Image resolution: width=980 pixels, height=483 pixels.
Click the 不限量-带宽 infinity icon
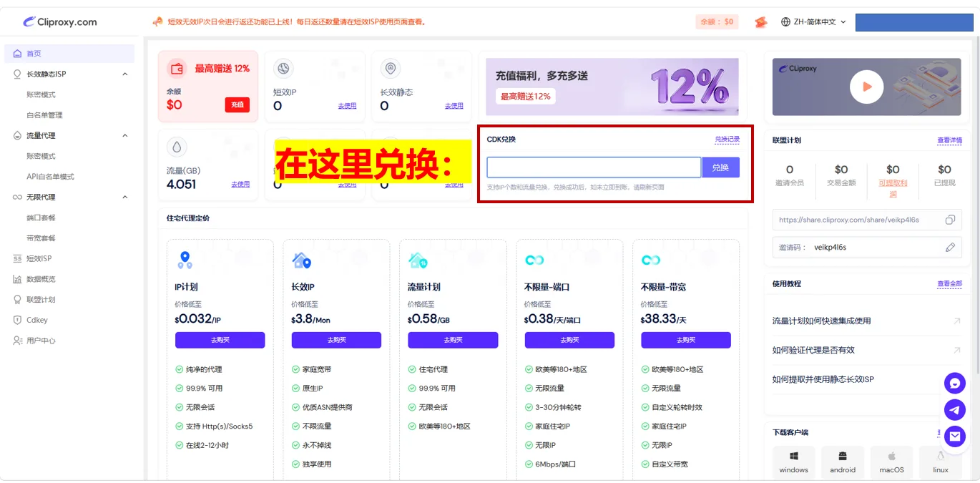pos(650,260)
